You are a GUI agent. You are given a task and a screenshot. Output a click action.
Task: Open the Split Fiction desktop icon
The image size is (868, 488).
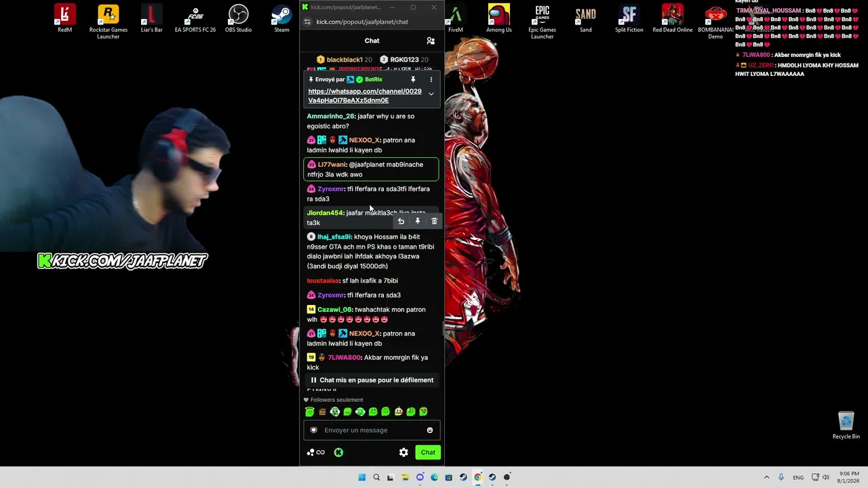tap(629, 18)
